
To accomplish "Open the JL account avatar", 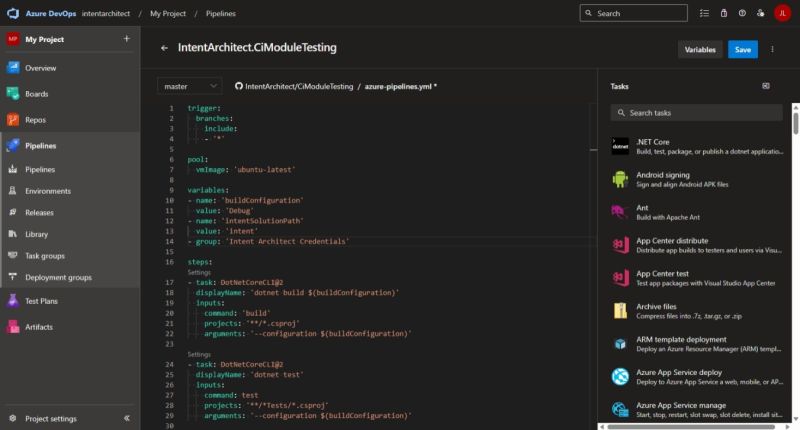I will coord(782,13).
